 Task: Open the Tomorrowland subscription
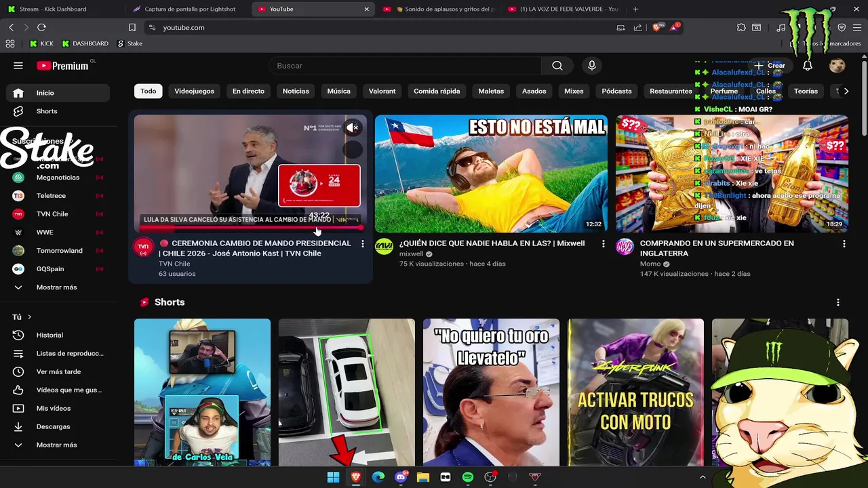(x=58, y=251)
